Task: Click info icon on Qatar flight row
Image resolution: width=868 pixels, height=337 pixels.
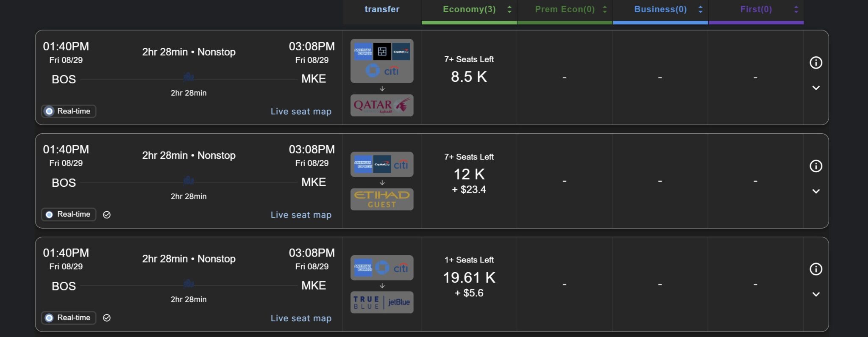Action: click(816, 63)
